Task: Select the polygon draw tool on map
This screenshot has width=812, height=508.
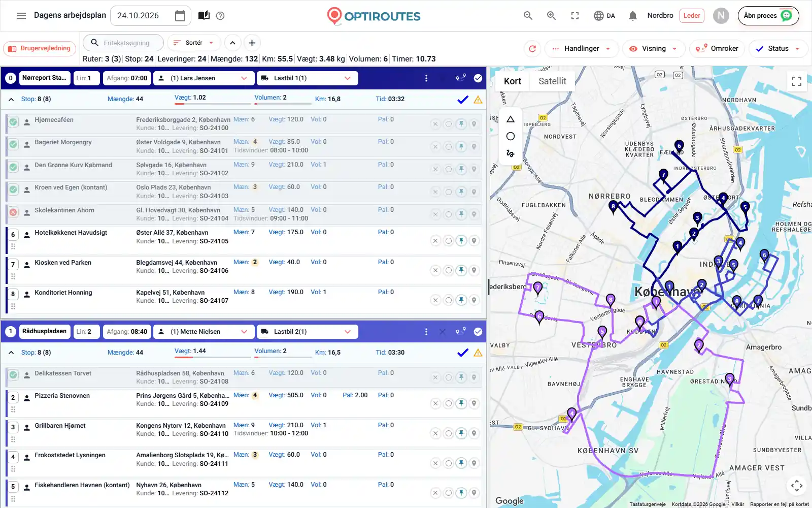Action: coord(511,119)
